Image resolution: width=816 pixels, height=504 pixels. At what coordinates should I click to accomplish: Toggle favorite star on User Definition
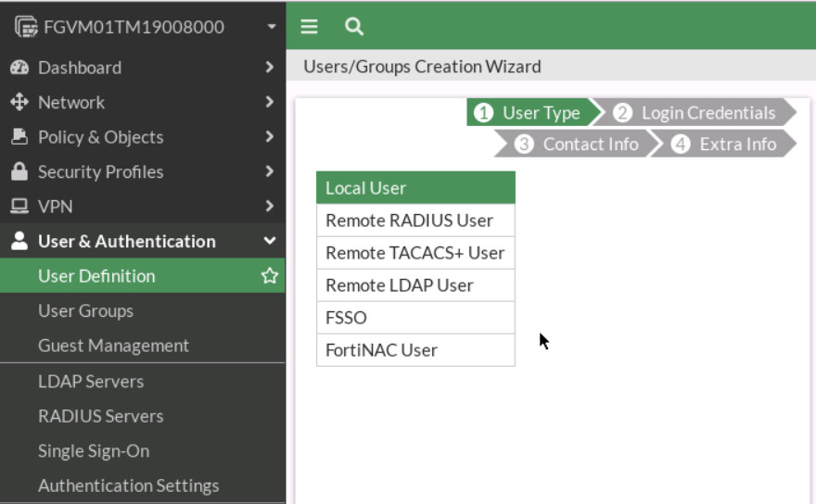pos(269,276)
